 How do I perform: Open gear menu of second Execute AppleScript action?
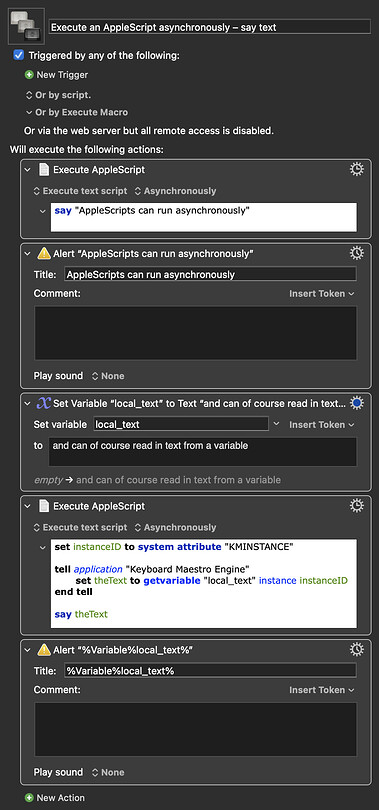coord(357,506)
